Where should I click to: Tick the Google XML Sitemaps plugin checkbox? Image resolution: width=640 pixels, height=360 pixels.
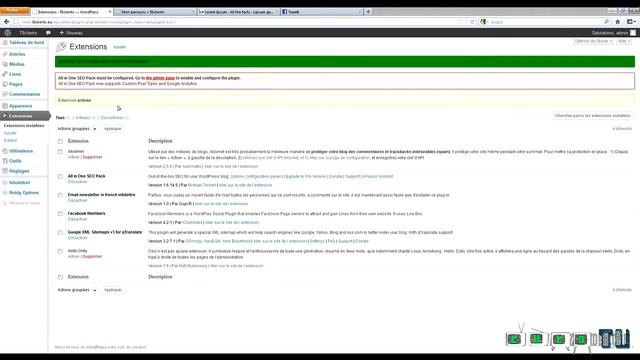point(60,233)
